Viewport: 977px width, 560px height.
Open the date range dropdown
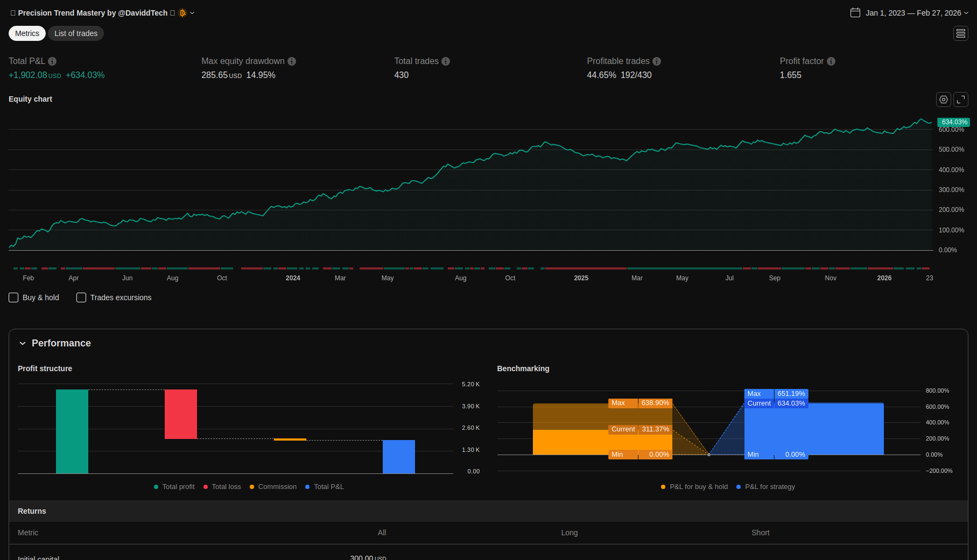point(966,13)
